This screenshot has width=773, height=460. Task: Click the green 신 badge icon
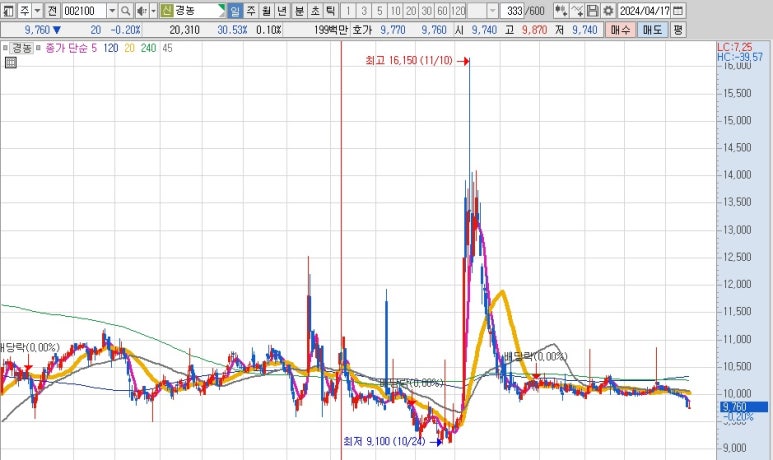pos(167,10)
